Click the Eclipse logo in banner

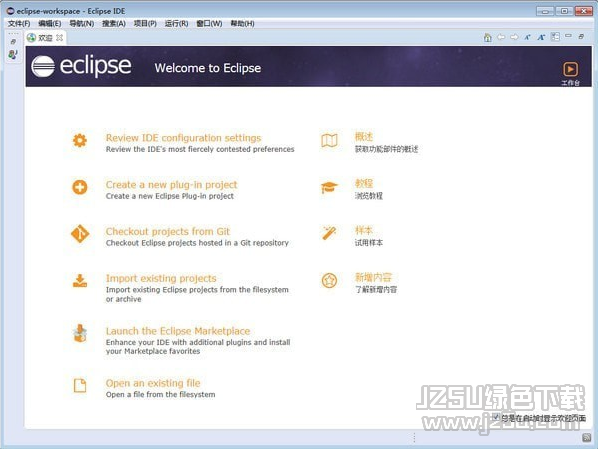81,66
